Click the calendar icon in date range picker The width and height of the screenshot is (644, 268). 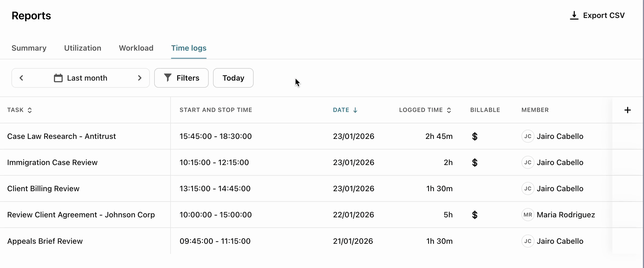click(x=58, y=78)
